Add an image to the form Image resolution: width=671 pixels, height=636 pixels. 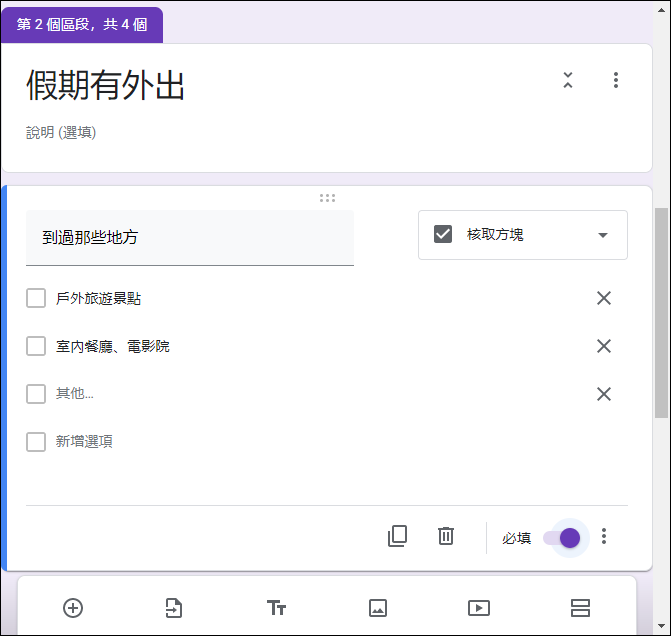(x=378, y=608)
